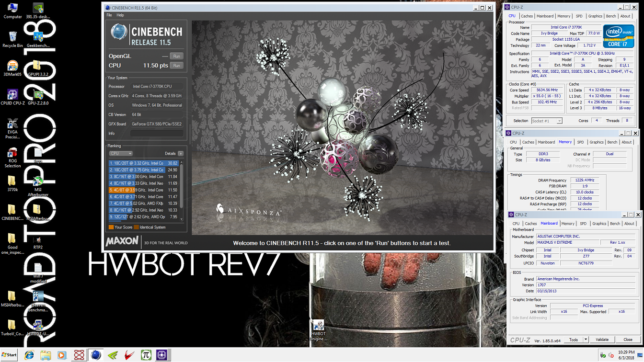The width and height of the screenshot is (644, 362).
Task: Select the 3DMark05 desktop shortcut
Action: 12,68
